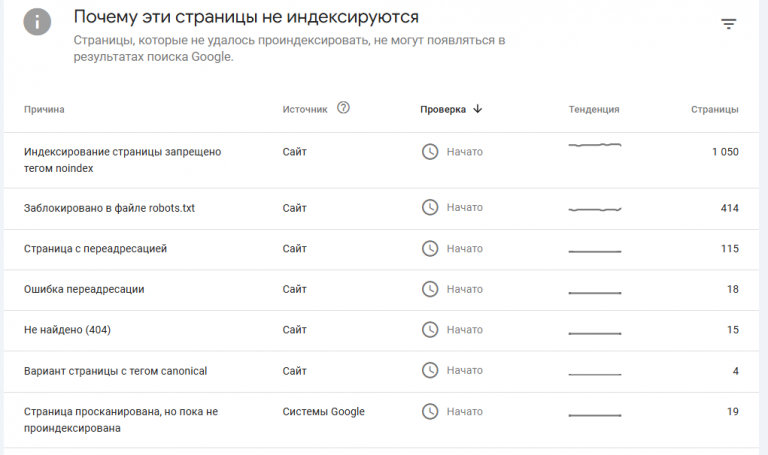Click clock icon for Ошибка переадресации
Image resolution: width=768 pixels, height=455 pixels.
(x=430, y=289)
